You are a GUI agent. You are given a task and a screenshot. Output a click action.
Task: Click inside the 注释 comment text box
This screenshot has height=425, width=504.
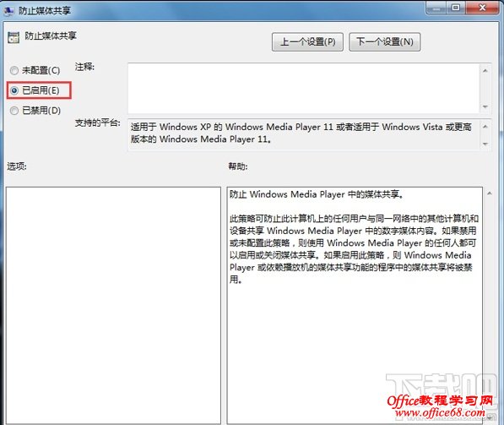coord(304,88)
